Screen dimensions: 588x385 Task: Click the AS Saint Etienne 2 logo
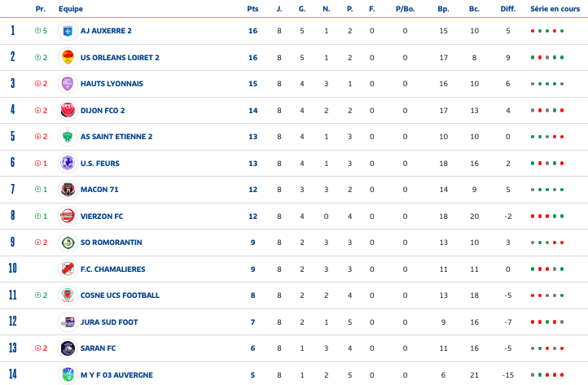(68, 137)
